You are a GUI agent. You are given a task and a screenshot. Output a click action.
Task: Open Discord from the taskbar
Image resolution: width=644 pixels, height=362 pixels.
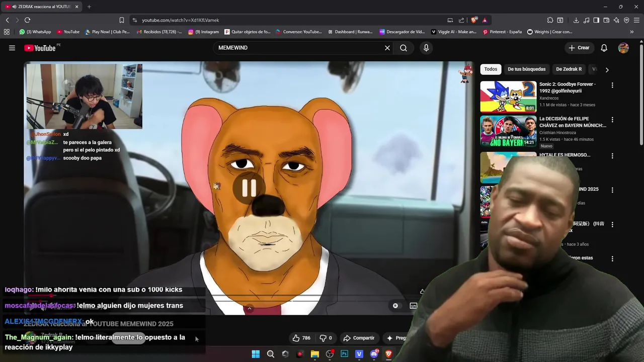pyautogui.click(x=374, y=354)
